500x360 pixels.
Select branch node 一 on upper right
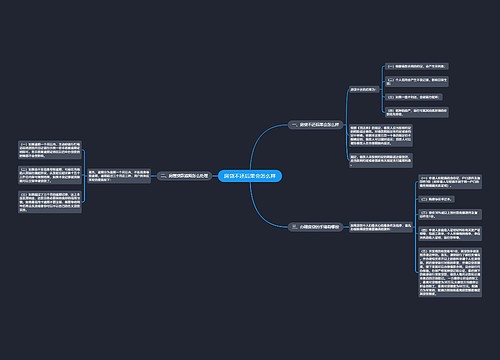pos(315,125)
